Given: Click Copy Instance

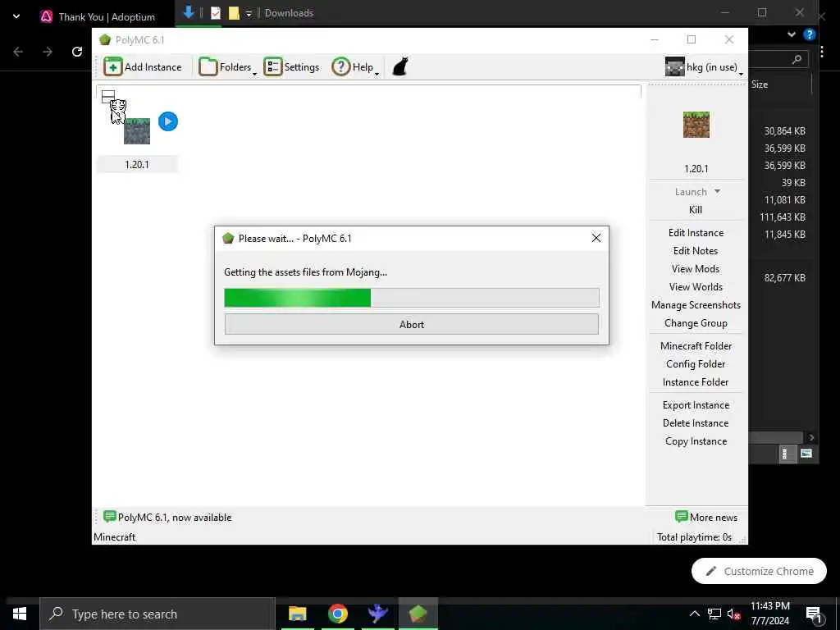Looking at the screenshot, I should point(696,441).
